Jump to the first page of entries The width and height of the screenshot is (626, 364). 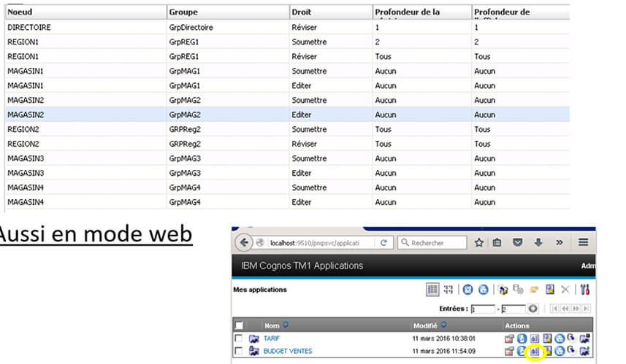pyautogui.click(x=554, y=309)
